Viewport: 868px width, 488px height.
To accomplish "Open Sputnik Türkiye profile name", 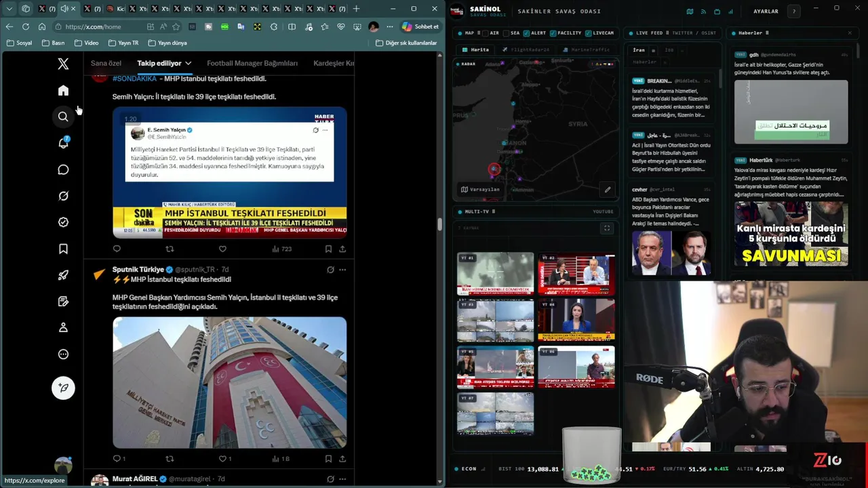I will point(138,270).
